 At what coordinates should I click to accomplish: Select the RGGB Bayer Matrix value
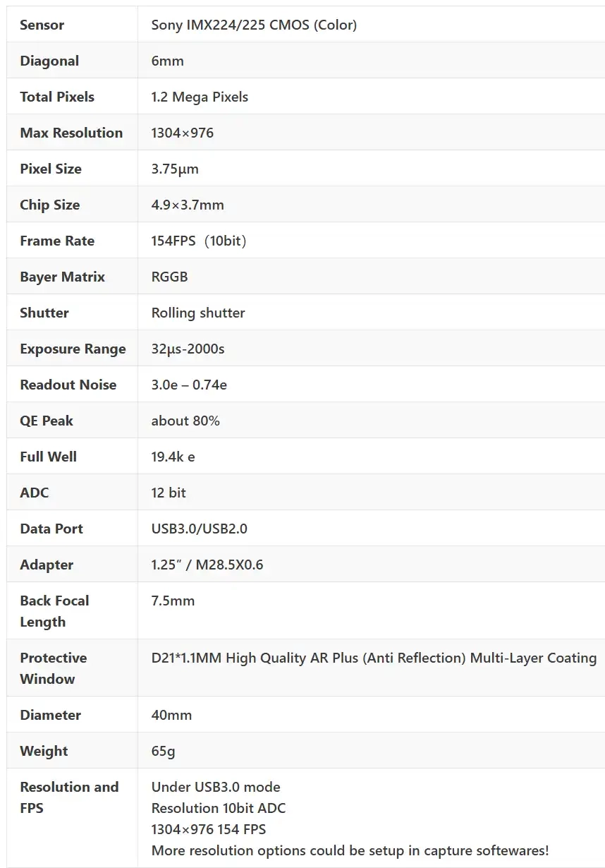169,277
